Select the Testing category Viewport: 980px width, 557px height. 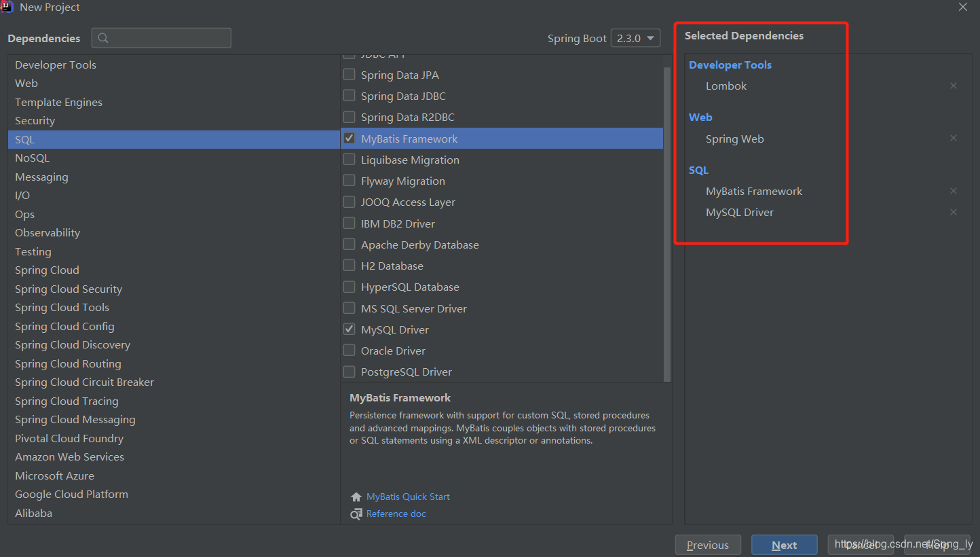(174, 251)
